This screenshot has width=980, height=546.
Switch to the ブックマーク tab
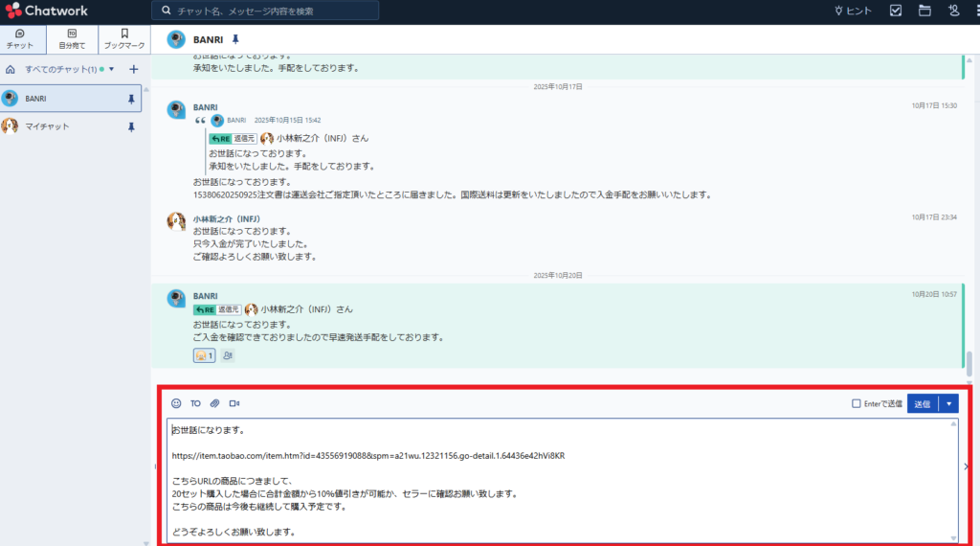123,38
